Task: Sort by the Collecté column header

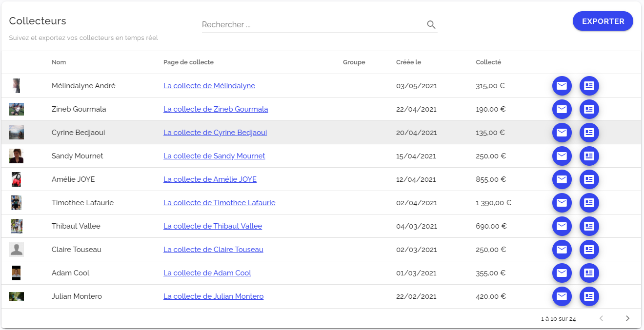Action: pos(488,62)
